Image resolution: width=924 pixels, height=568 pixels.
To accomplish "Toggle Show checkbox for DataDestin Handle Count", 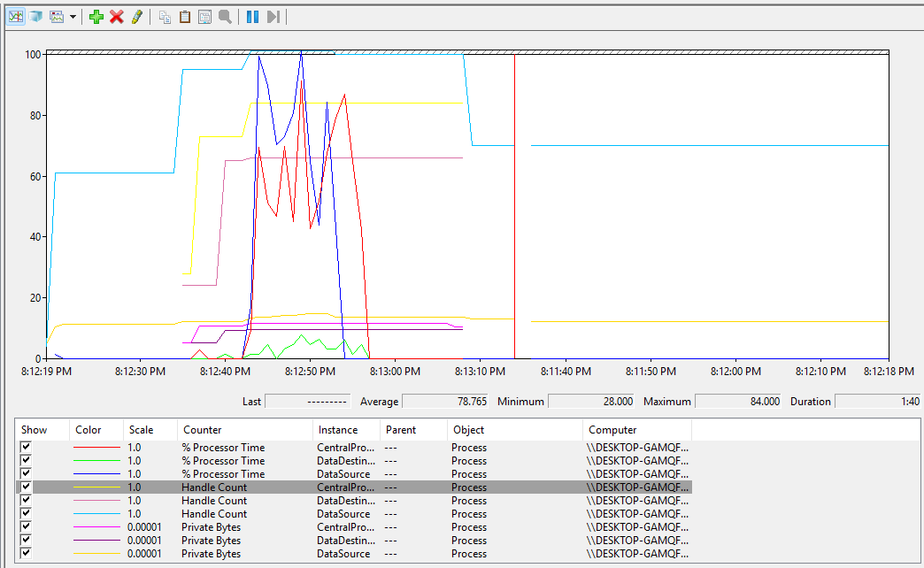I will 26,500.
